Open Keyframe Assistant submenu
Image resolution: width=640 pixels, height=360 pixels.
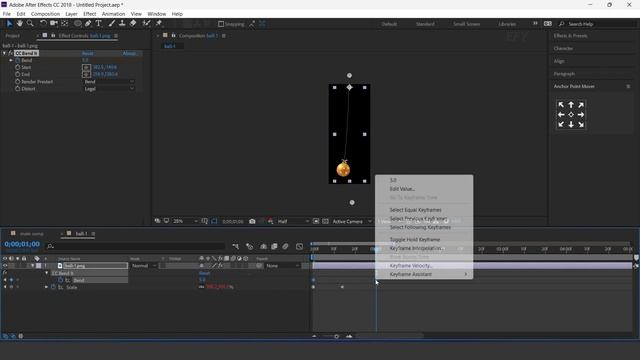point(424,274)
